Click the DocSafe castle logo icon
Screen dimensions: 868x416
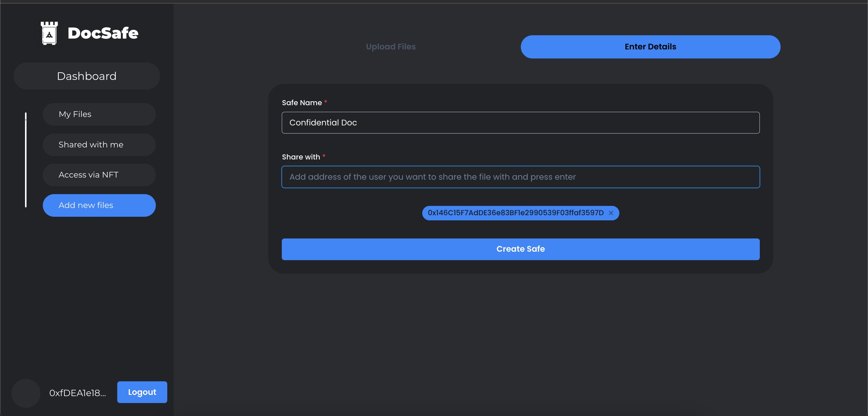pos(49,33)
